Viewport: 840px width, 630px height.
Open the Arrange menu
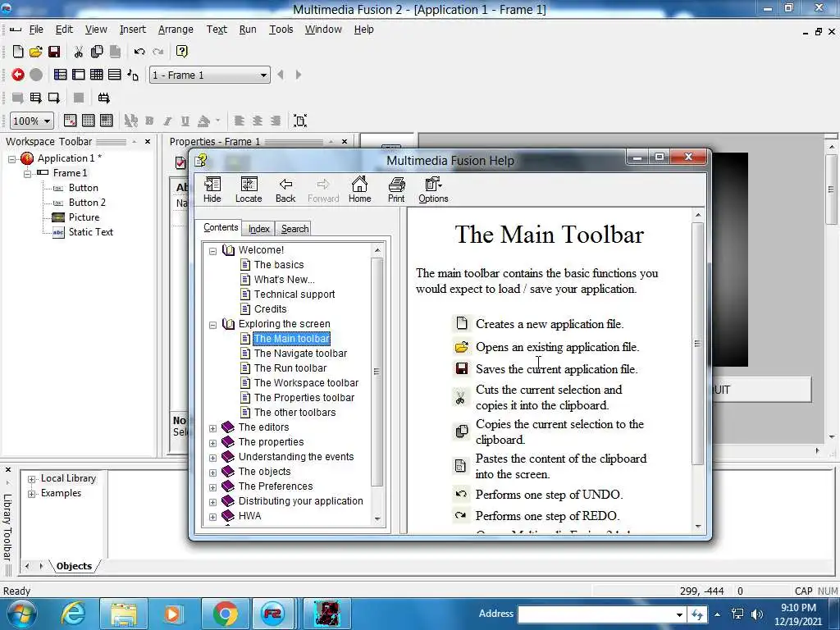(x=176, y=30)
